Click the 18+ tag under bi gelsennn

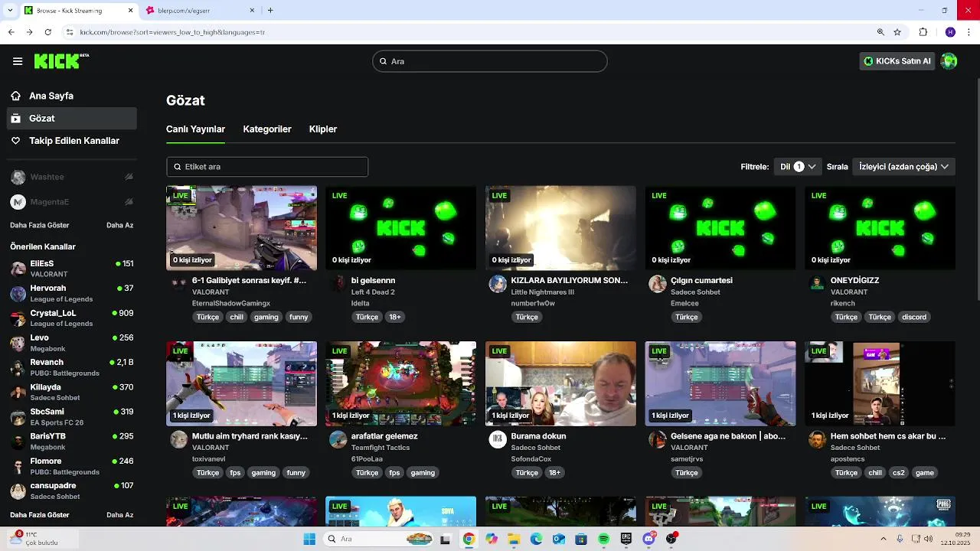coord(395,317)
